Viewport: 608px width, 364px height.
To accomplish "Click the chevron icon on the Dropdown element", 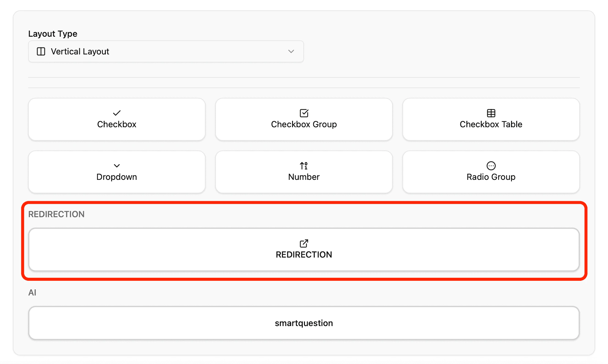I will click(117, 165).
